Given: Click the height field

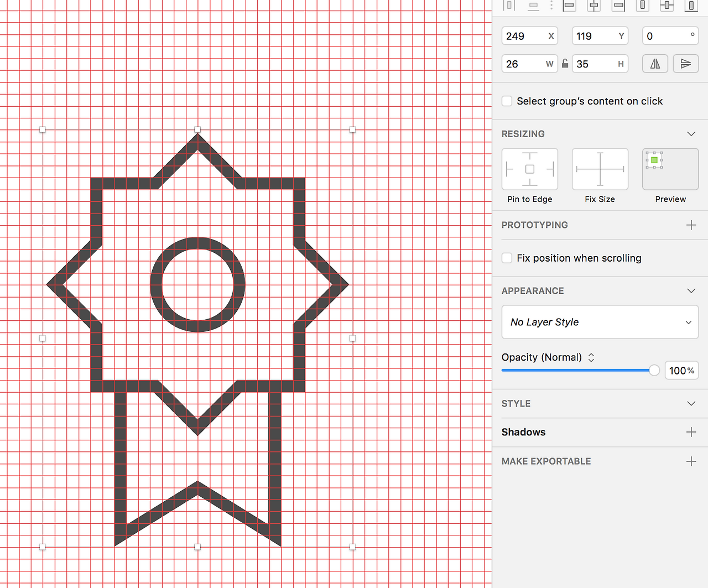Looking at the screenshot, I should (x=600, y=64).
